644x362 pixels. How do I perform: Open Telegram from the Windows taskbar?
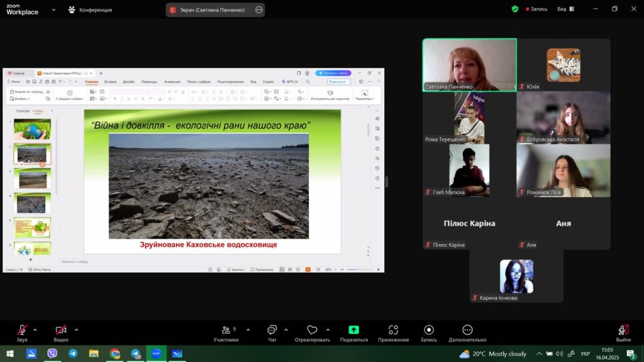(x=73, y=354)
